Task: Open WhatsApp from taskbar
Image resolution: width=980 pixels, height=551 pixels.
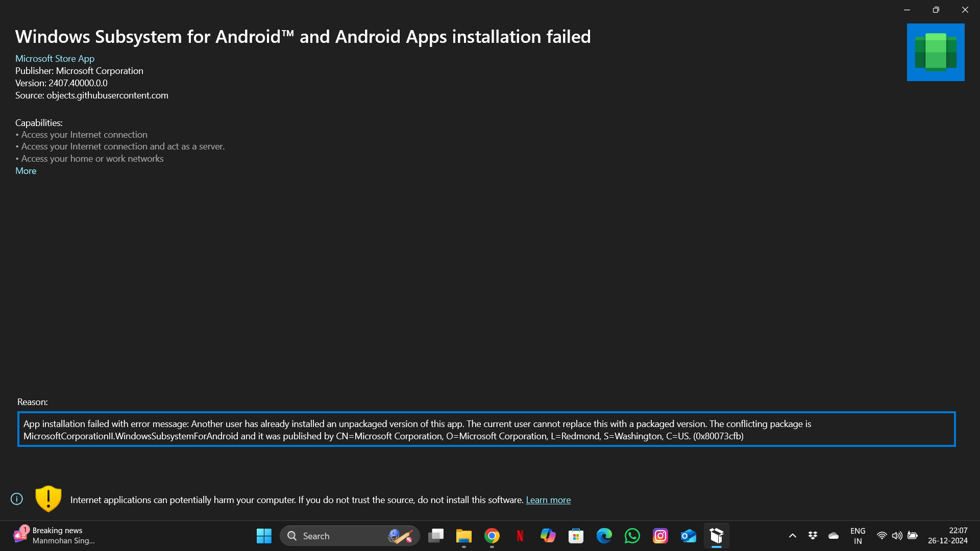Action: click(x=632, y=536)
